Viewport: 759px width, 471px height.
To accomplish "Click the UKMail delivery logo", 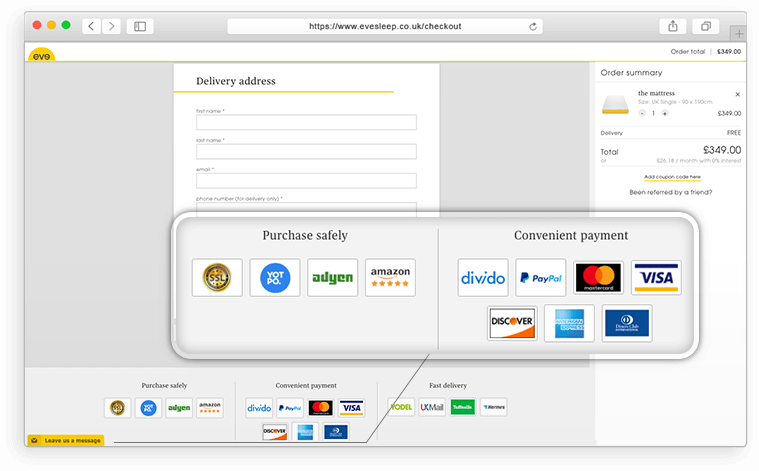I will [x=432, y=407].
